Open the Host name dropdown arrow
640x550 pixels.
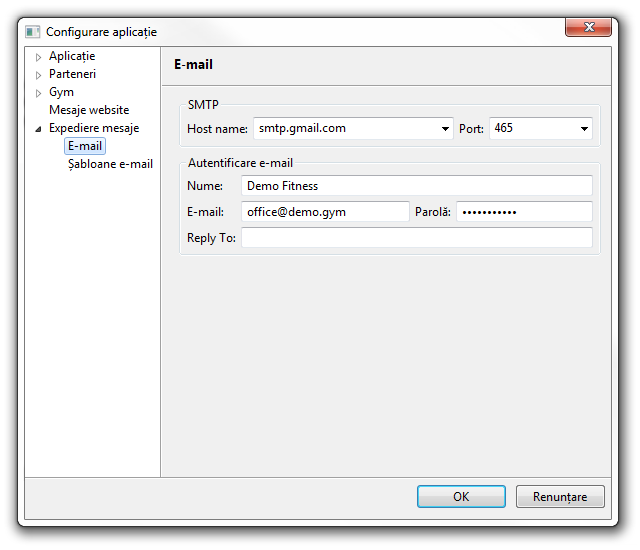pos(445,129)
